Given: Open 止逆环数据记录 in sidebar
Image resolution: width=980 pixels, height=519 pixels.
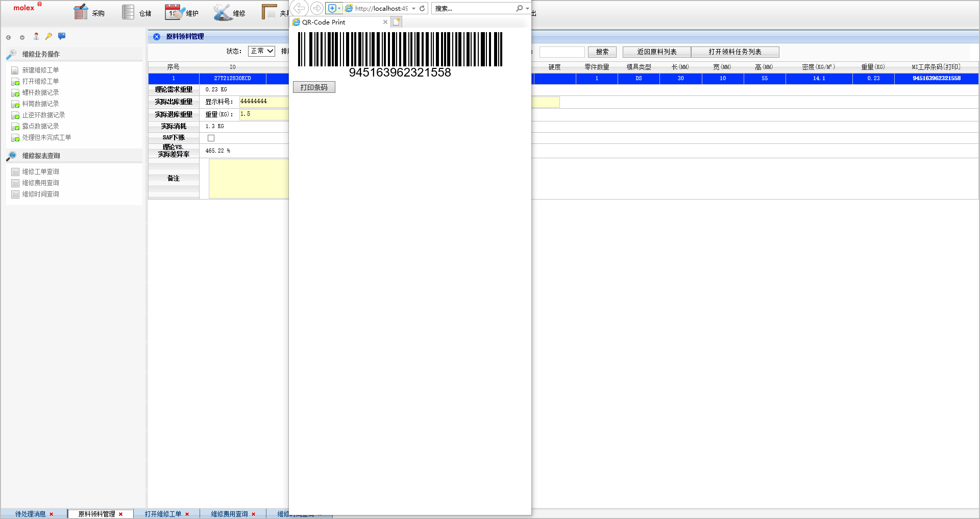Looking at the screenshot, I should coord(43,115).
